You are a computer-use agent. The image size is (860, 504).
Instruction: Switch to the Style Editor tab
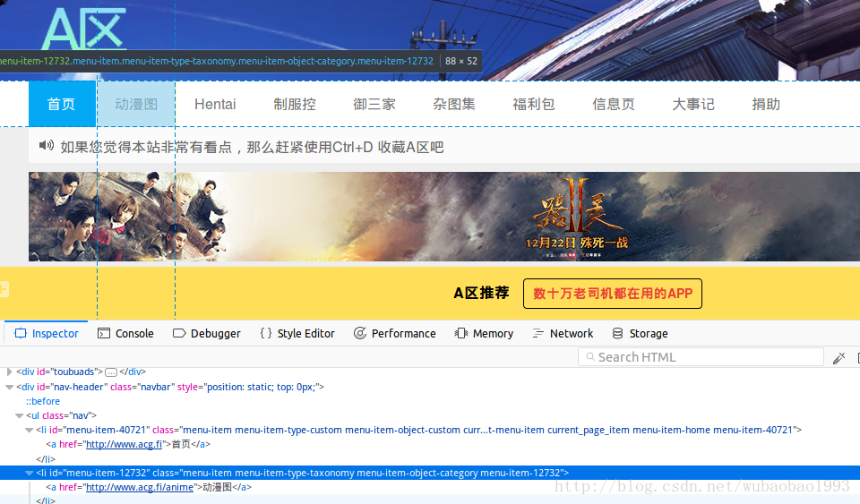pyautogui.click(x=297, y=333)
